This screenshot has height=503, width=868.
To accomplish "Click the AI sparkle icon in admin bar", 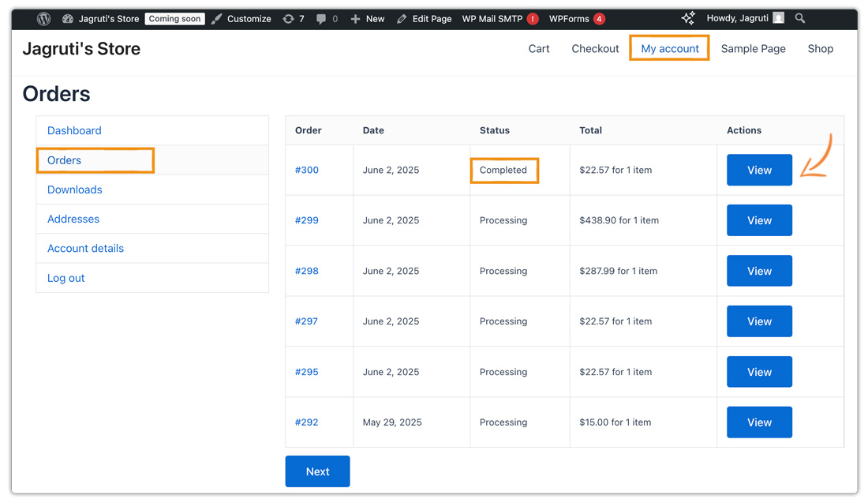I will click(x=688, y=18).
